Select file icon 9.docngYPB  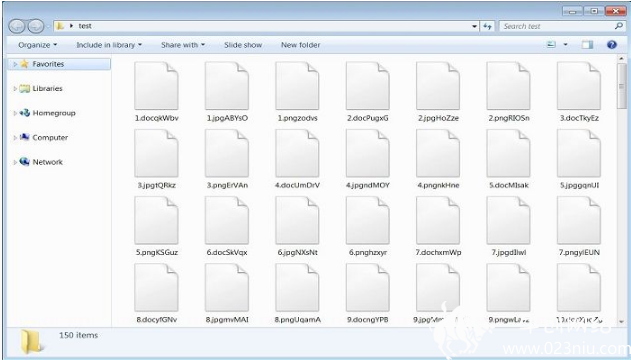(367, 288)
